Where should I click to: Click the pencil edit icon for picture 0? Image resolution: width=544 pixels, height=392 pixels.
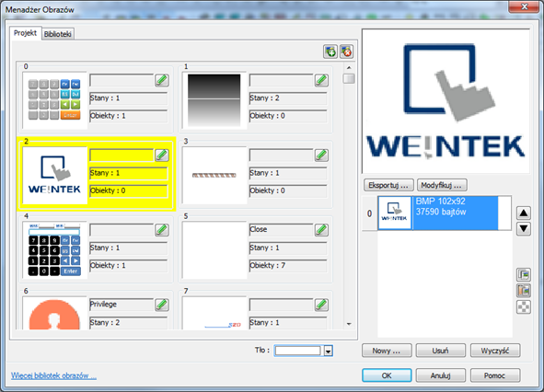coord(162,80)
